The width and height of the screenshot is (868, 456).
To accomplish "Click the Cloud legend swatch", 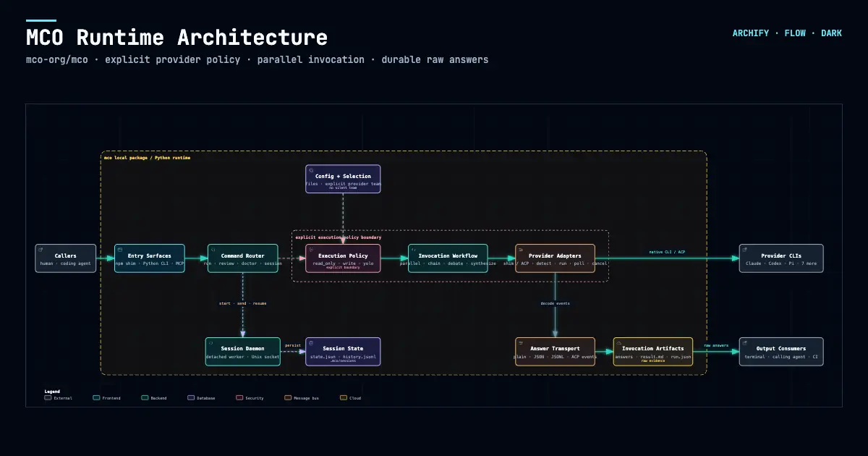I will click(x=345, y=397).
